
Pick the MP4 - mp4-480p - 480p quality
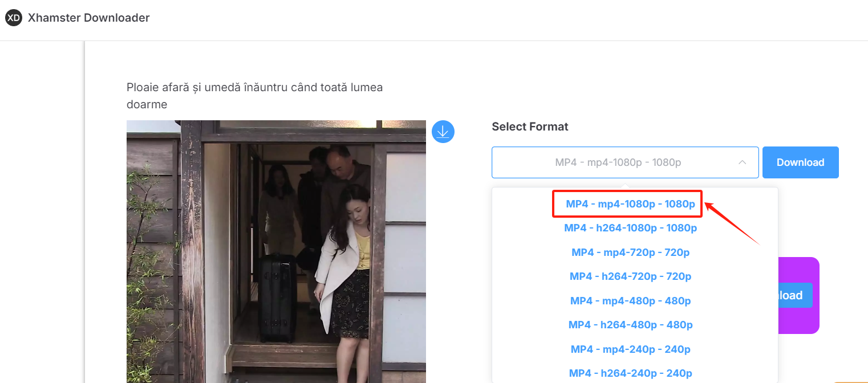coord(630,300)
